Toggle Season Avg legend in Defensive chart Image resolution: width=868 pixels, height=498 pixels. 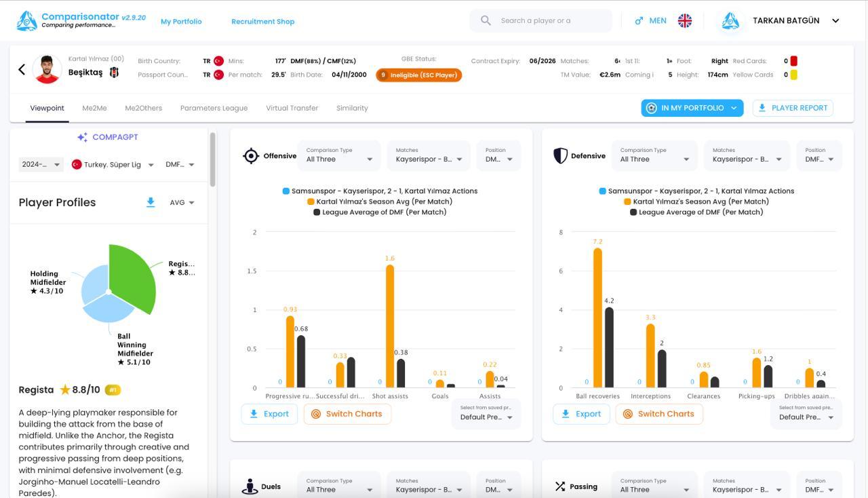(x=696, y=202)
